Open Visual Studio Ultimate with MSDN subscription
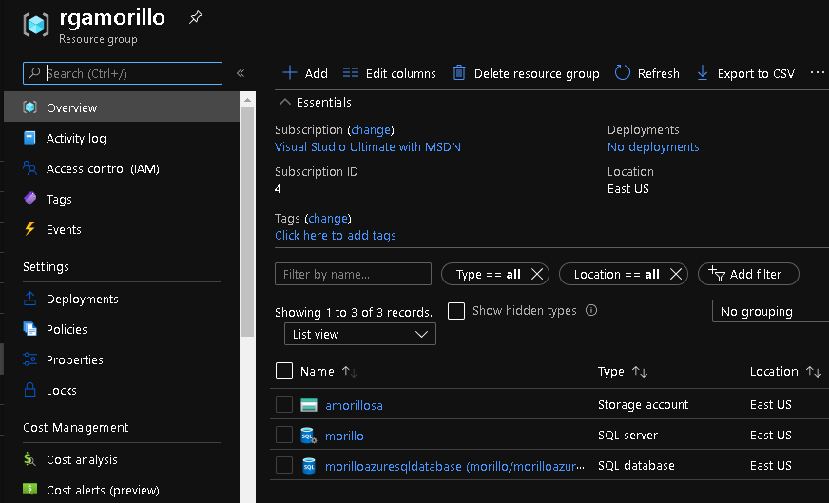The width and height of the screenshot is (829, 503). [368, 147]
